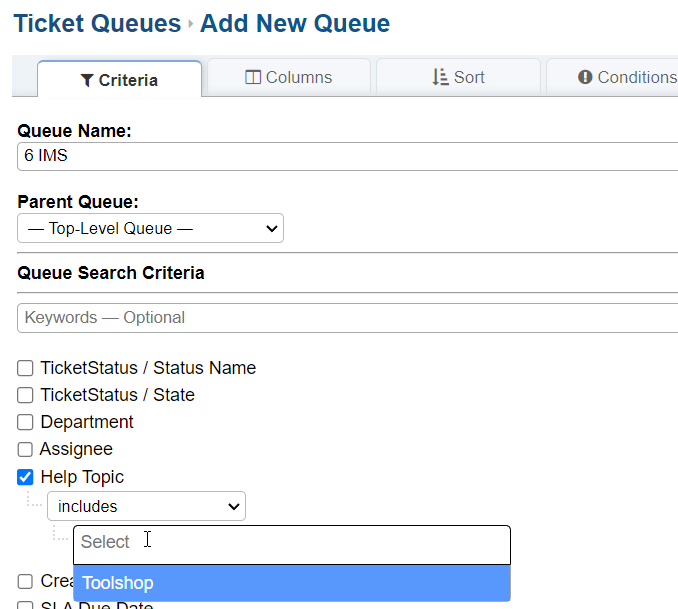Switch to the Columns tab
This screenshot has width=678, height=609.
click(x=288, y=78)
